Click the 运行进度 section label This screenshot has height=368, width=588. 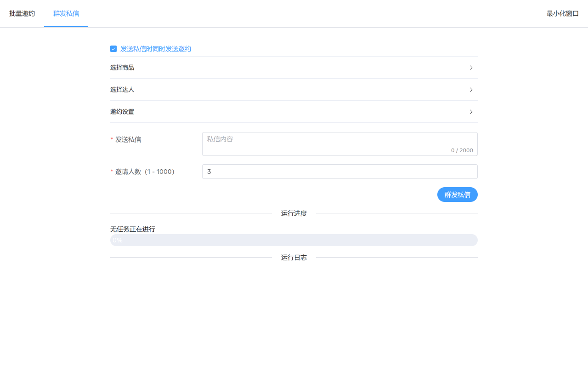[294, 213]
